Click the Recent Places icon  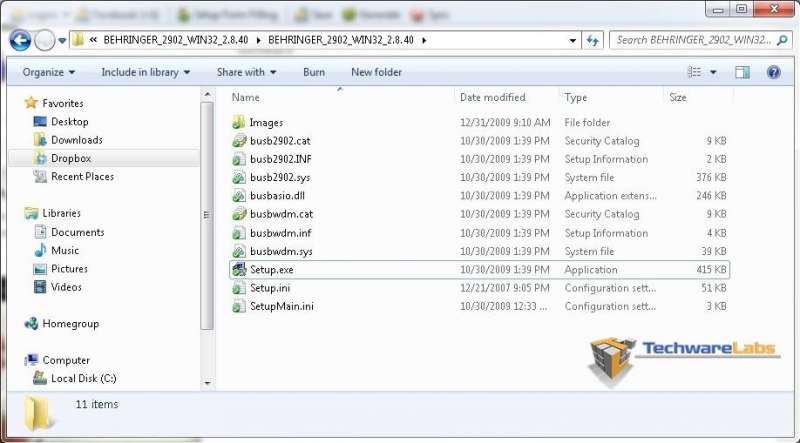[40, 177]
